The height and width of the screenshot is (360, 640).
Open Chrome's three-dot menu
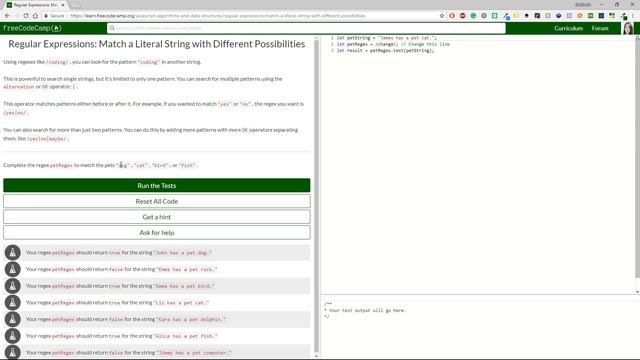coord(633,16)
